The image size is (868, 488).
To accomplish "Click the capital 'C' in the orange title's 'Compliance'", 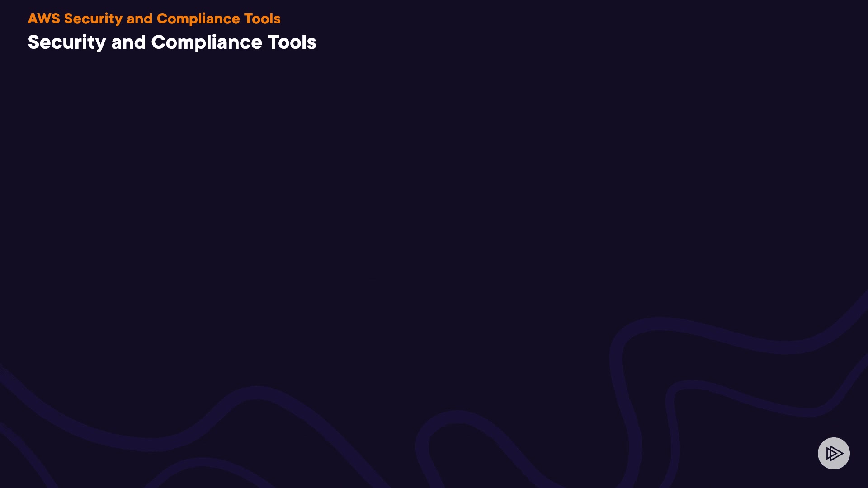I will 162,19.
